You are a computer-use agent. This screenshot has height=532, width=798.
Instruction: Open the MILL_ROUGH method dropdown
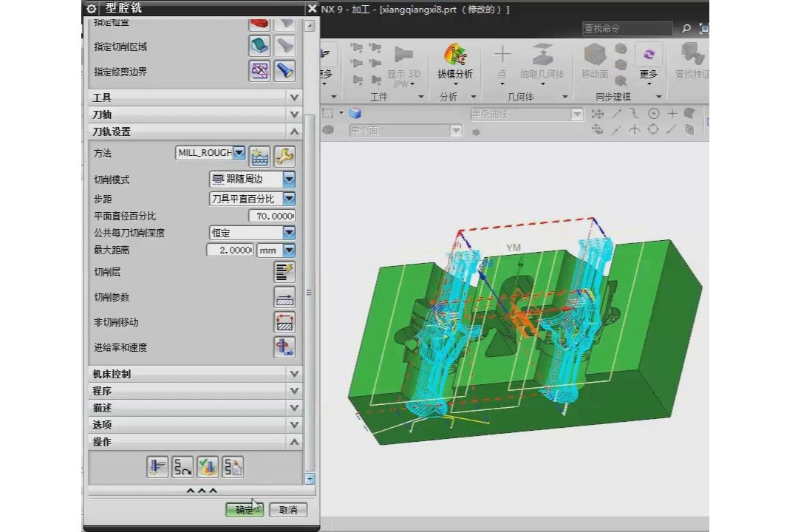coord(239,152)
